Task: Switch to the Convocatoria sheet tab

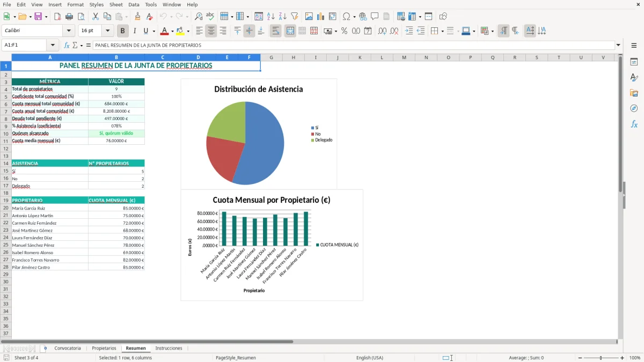Action: pyautogui.click(x=68, y=348)
